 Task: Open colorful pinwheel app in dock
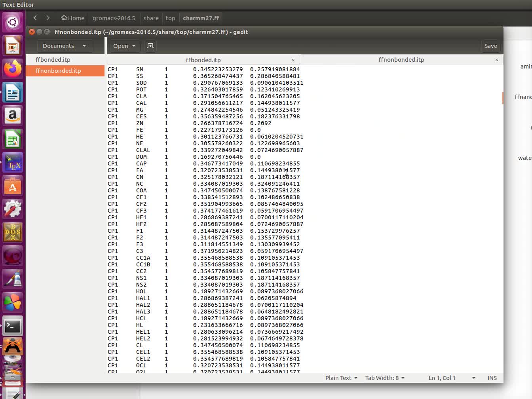[x=13, y=303]
